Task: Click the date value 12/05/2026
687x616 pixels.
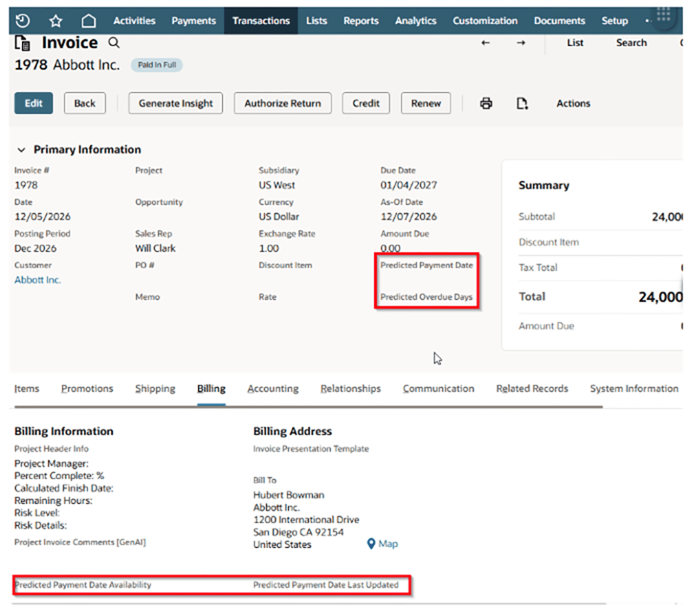Action: 43,216
